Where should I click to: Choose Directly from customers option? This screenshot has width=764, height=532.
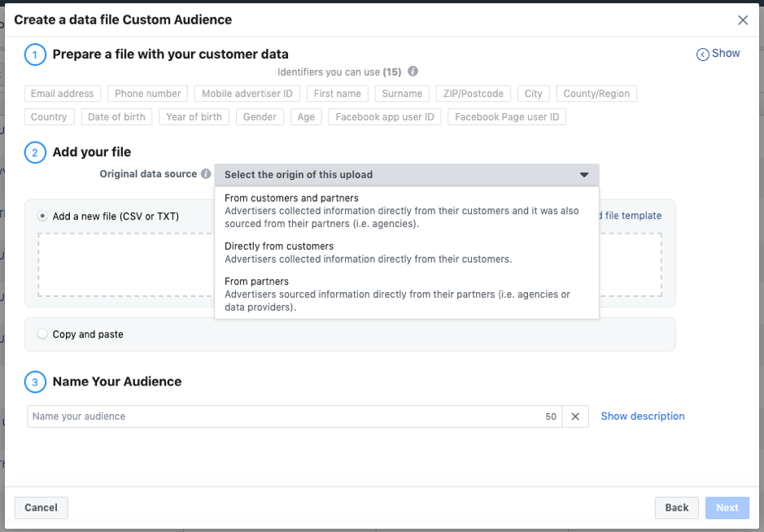[407, 252]
